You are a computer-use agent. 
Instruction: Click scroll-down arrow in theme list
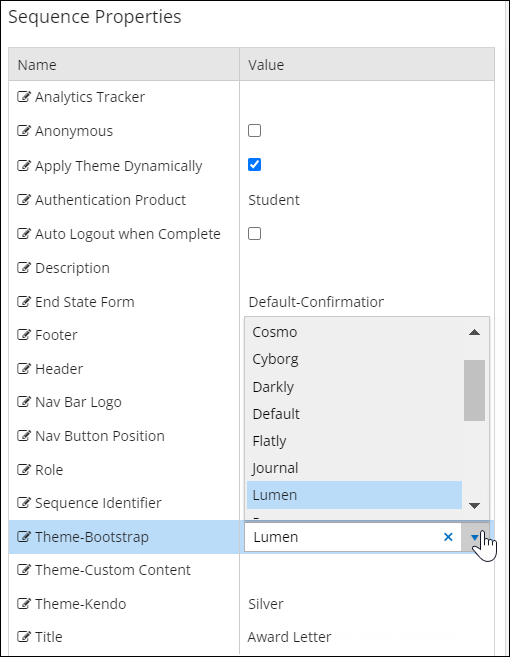point(474,505)
